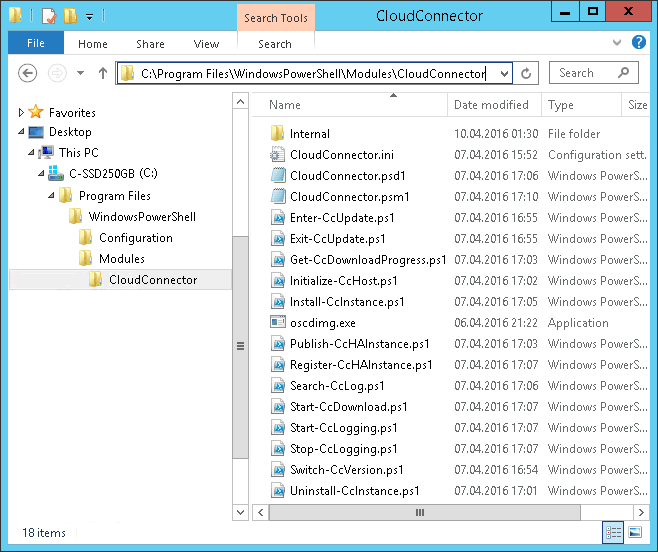
Task: Select the Start-CcLogging.ps1 script icon
Action: click(x=277, y=428)
